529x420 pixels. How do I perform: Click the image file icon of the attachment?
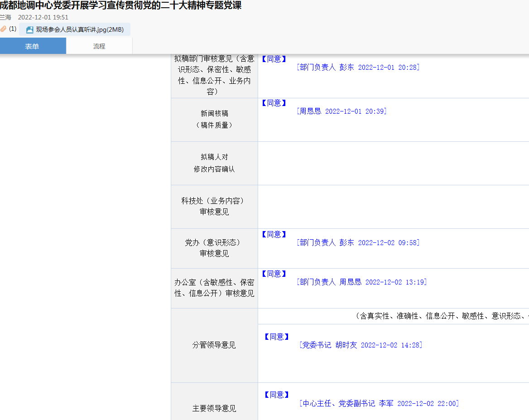pyautogui.click(x=30, y=30)
